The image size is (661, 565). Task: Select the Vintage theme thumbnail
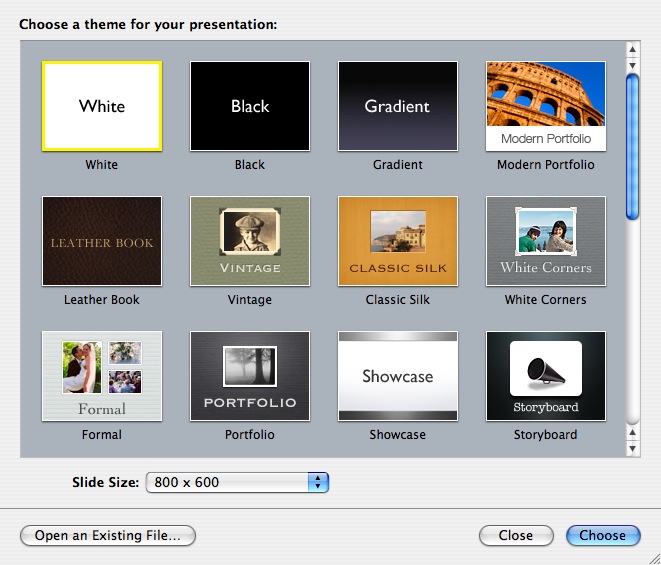click(x=250, y=241)
